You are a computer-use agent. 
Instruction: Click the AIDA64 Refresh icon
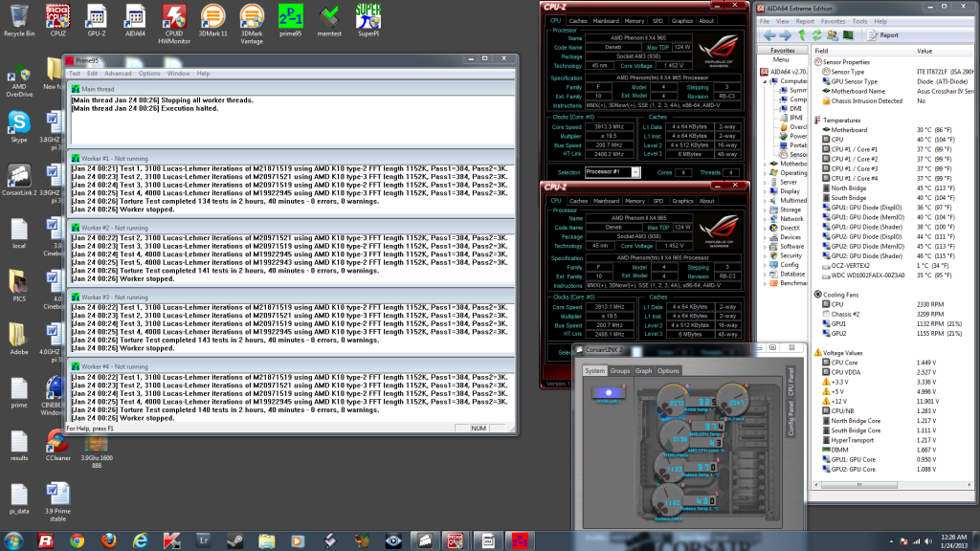coord(816,35)
